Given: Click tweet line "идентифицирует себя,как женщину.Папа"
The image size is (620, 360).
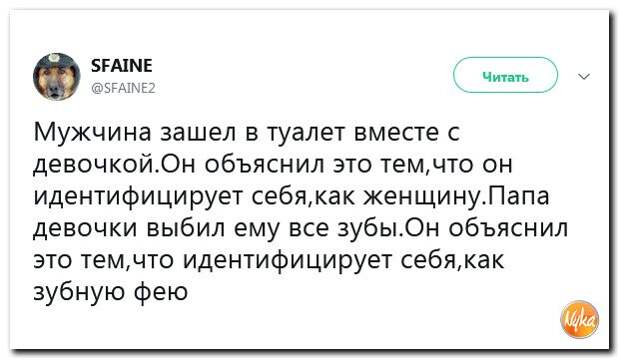Looking at the screenshot, I should tap(291, 196).
